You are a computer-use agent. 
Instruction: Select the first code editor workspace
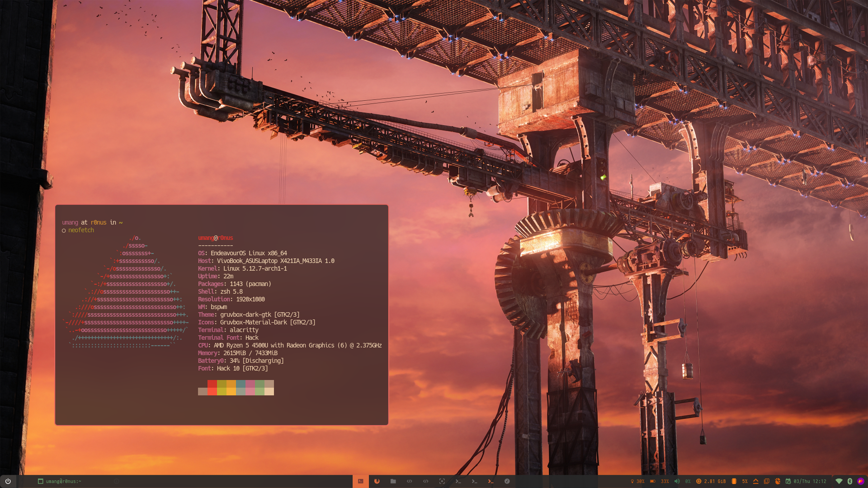coord(409,481)
